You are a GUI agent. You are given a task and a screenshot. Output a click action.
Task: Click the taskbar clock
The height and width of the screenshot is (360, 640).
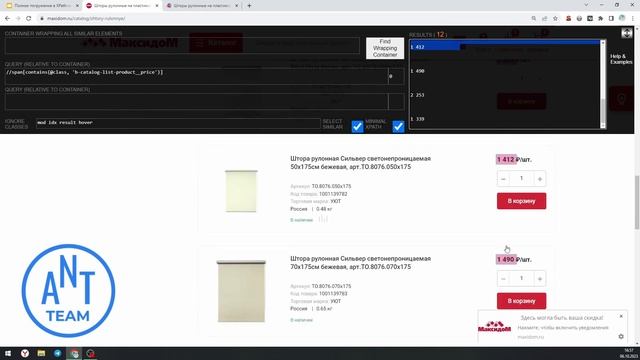629,353
